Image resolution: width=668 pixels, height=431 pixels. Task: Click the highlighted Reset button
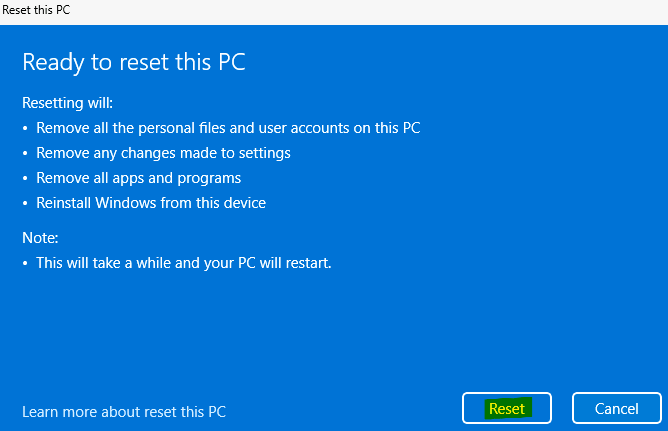point(507,408)
